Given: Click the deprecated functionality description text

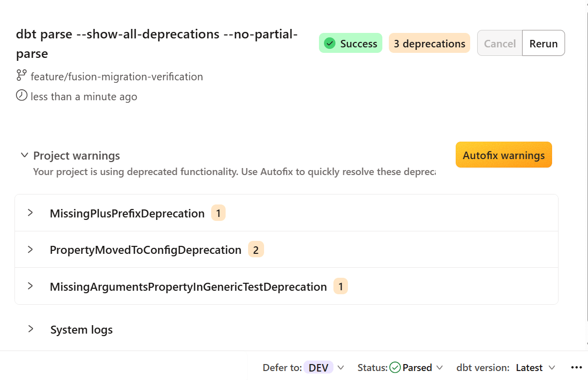Looking at the screenshot, I should coord(235,172).
